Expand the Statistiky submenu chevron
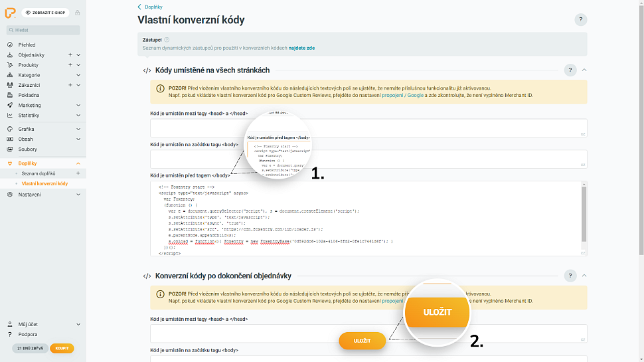 tap(78, 116)
